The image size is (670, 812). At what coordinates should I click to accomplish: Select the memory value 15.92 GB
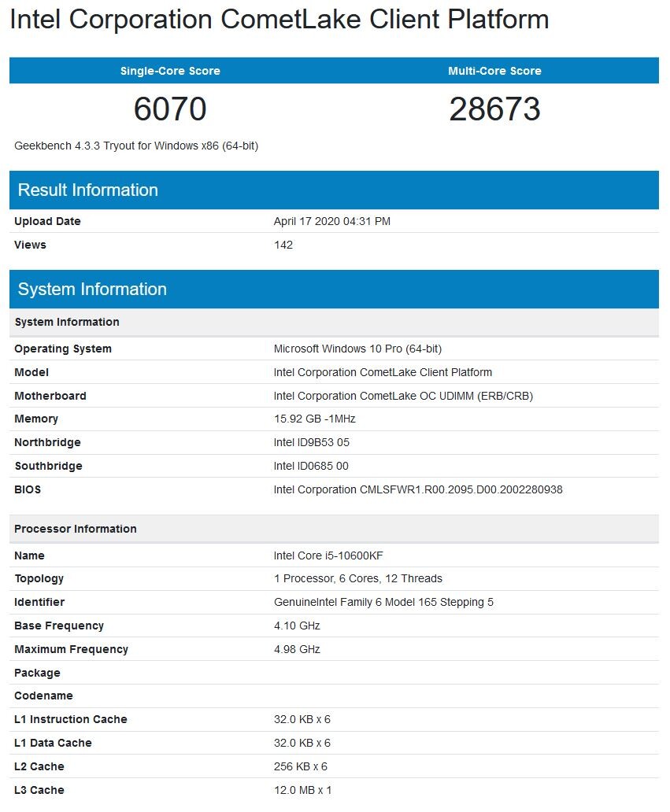[x=314, y=419]
